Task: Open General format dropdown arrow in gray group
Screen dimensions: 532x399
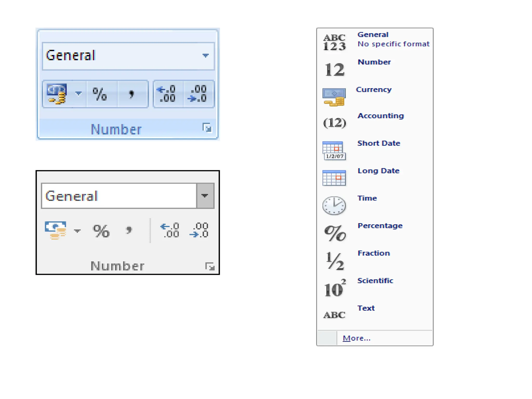Action: click(205, 196)
